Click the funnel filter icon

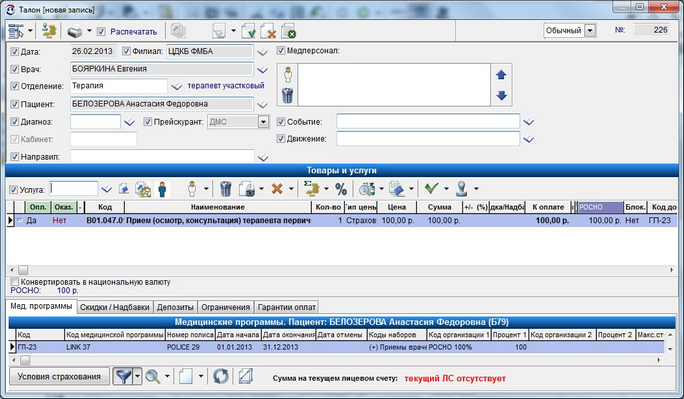click(123, 376)
